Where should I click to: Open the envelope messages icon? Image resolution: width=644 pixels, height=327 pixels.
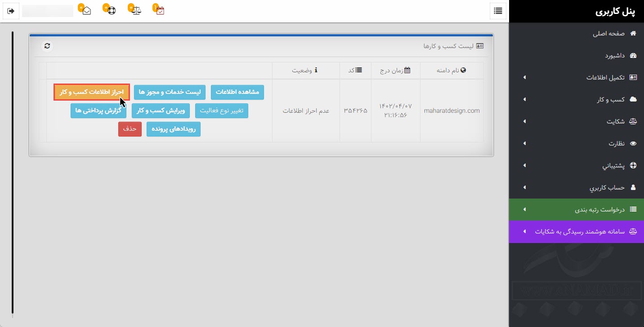click(86, 10)
